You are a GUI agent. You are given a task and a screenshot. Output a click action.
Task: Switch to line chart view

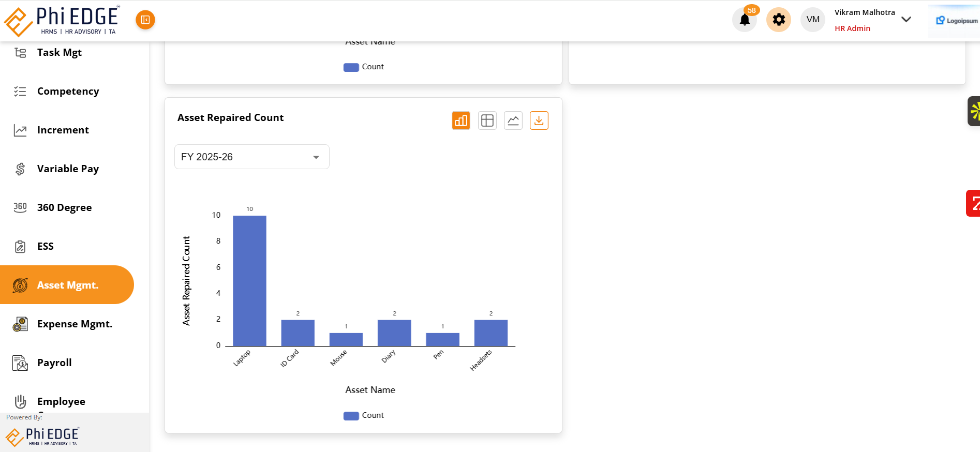(x=513, y=120)
